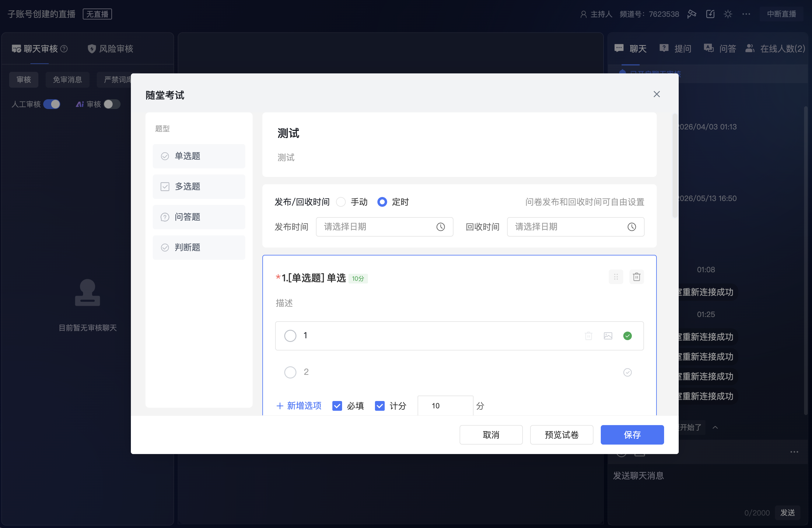Toggle the Ai 审核 switch

(112, 104)
